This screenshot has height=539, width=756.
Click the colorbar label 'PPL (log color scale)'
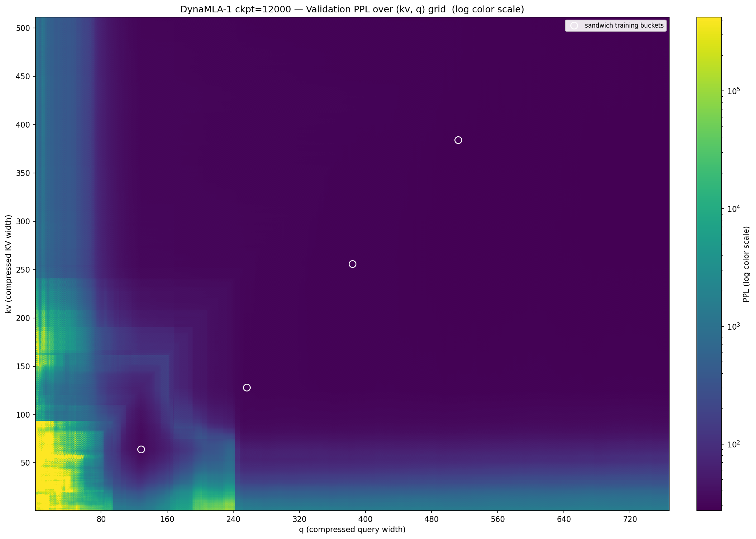(x=746, y=264)
